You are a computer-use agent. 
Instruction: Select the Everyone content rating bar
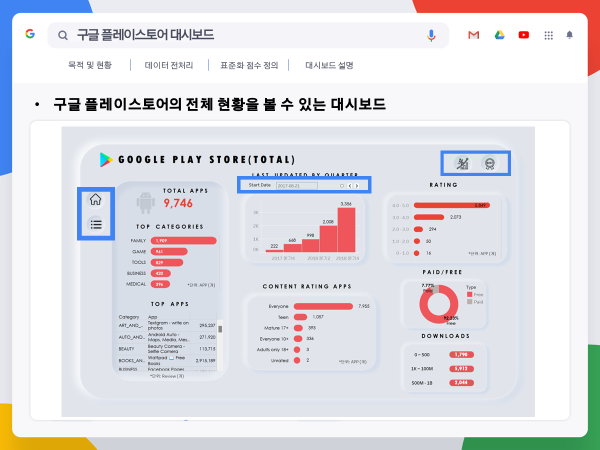(x=323, y=306)
